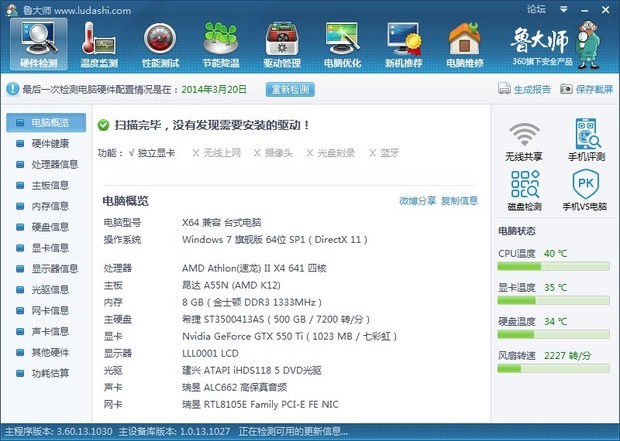This screenshot has width=620, height=441.
Task: Click the 蓝牙 feature label
Action: [x=389, y=153]
